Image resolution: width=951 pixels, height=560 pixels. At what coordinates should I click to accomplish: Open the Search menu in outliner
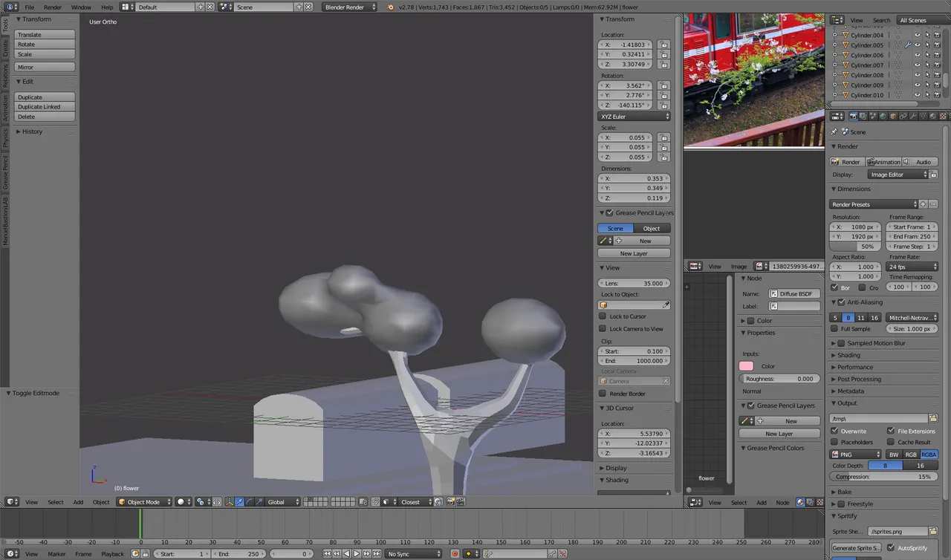pos(881,20)
